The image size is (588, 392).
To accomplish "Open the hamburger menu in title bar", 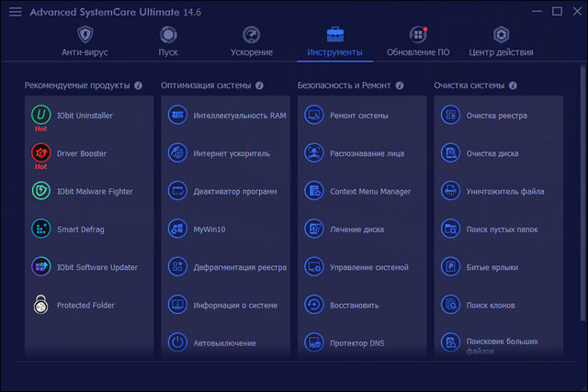I will (x=16, y=13).
